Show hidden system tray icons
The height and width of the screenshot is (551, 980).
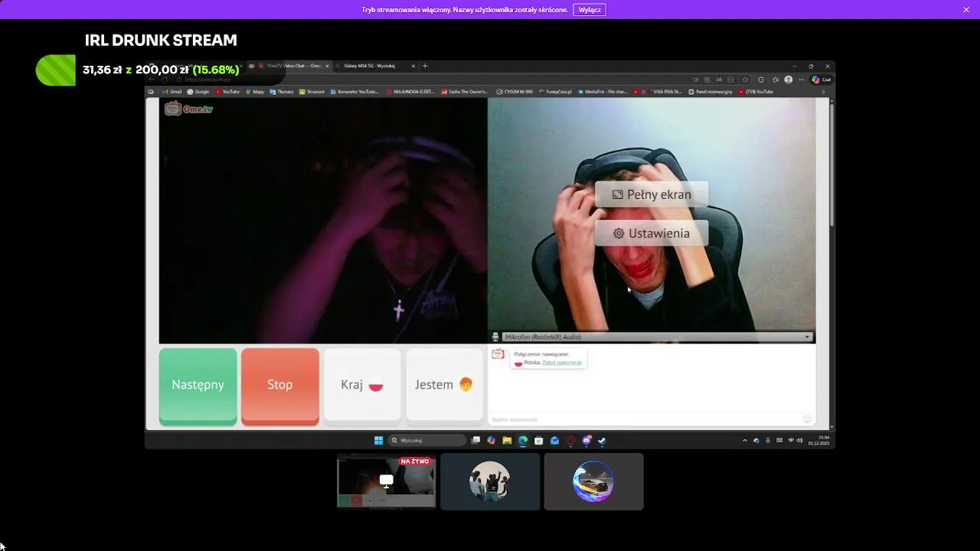click(x=745, y=440)
